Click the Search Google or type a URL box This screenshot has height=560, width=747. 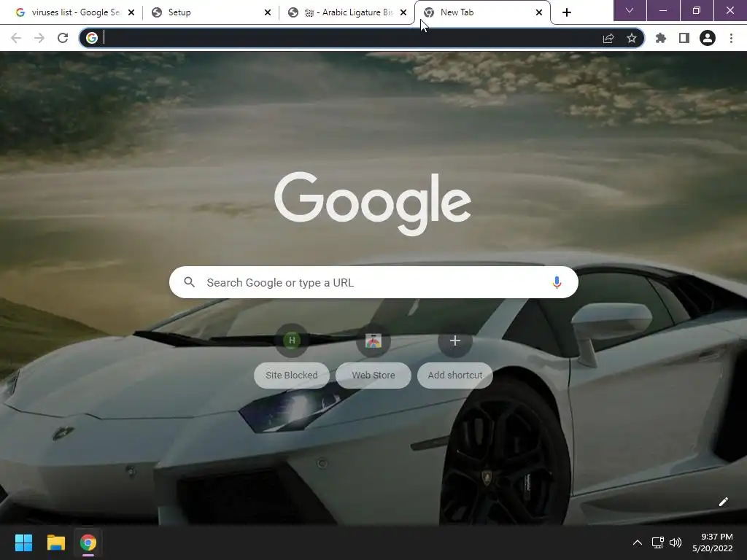click(x=373, y=282)
